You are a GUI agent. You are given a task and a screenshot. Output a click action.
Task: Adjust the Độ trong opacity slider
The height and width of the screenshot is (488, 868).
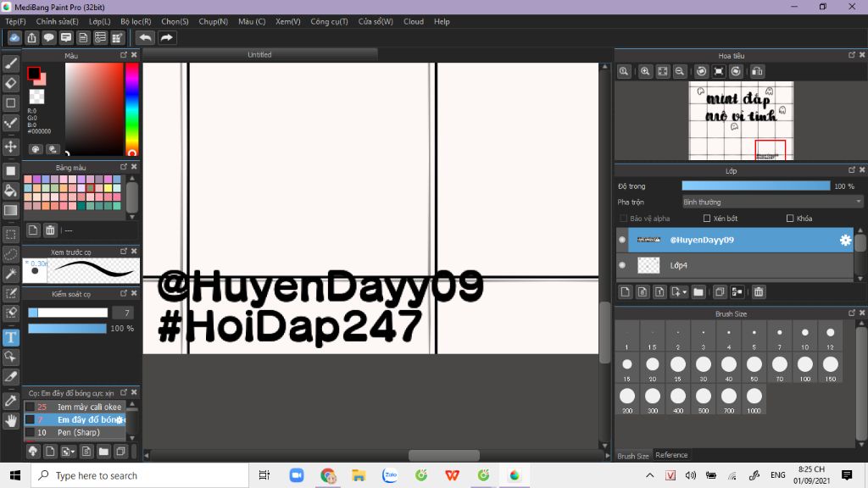tap(755, 186)
